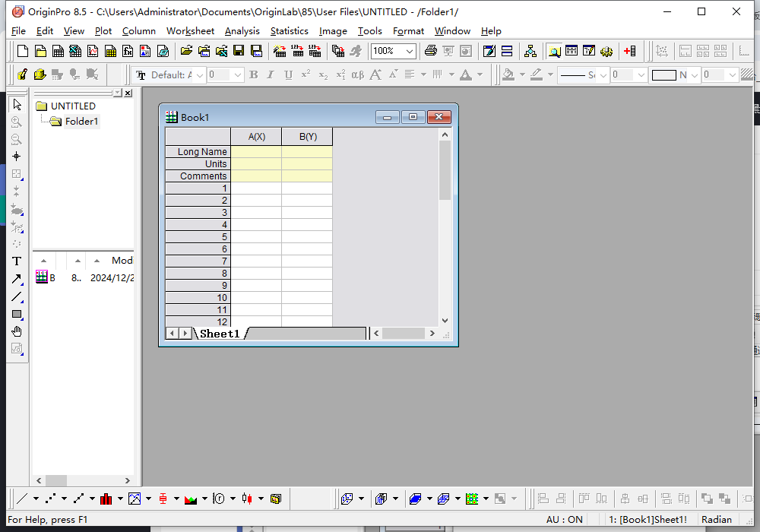Switch to the Sheet1 tab
The image size is (760, 532).
220,334
